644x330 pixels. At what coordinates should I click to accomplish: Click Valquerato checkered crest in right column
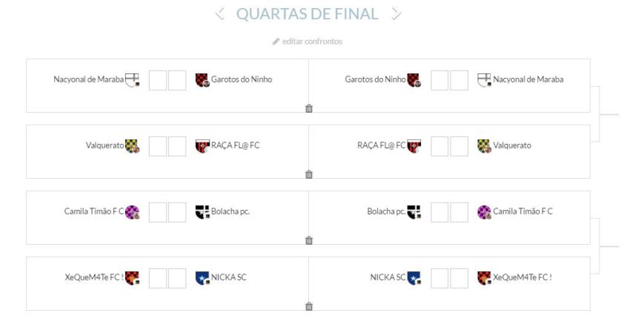tap(484, 145)
